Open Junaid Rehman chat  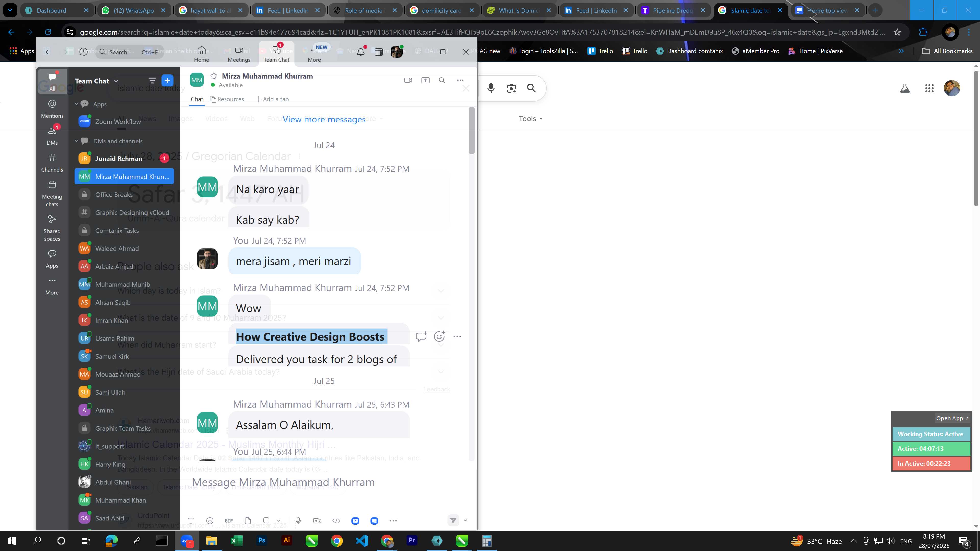[124, 159]
